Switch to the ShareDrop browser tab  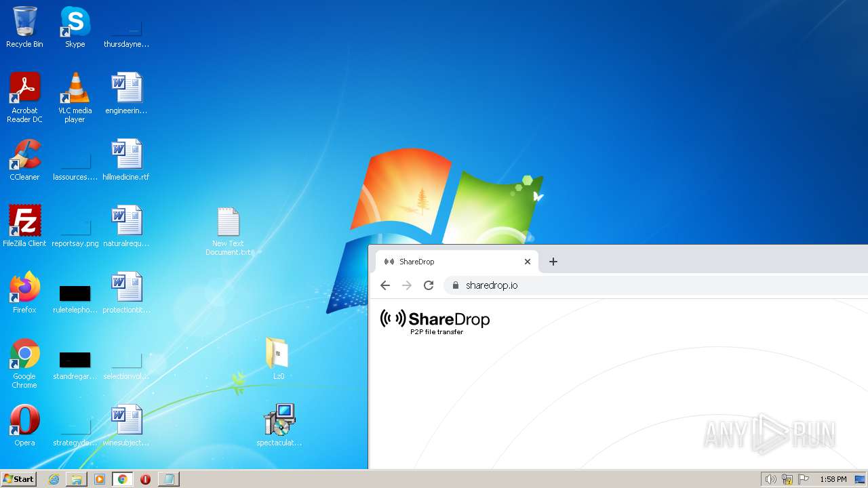(x=457, y=262)
